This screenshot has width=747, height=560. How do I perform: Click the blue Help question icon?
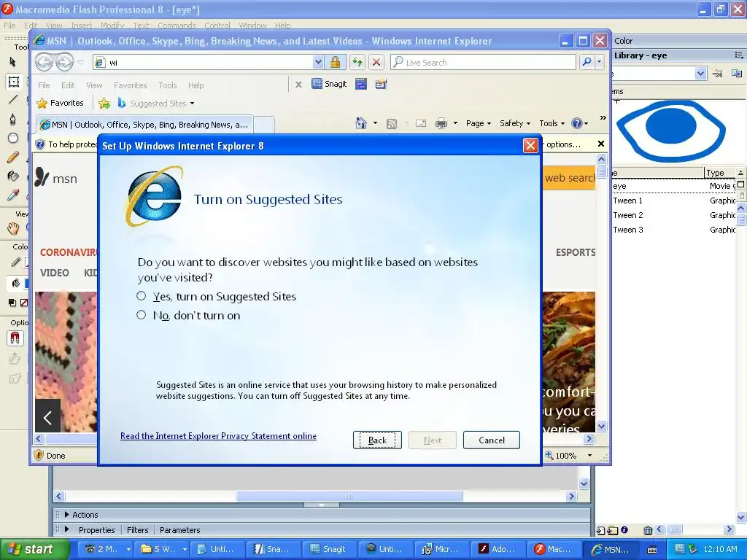(x=577, y=123)
